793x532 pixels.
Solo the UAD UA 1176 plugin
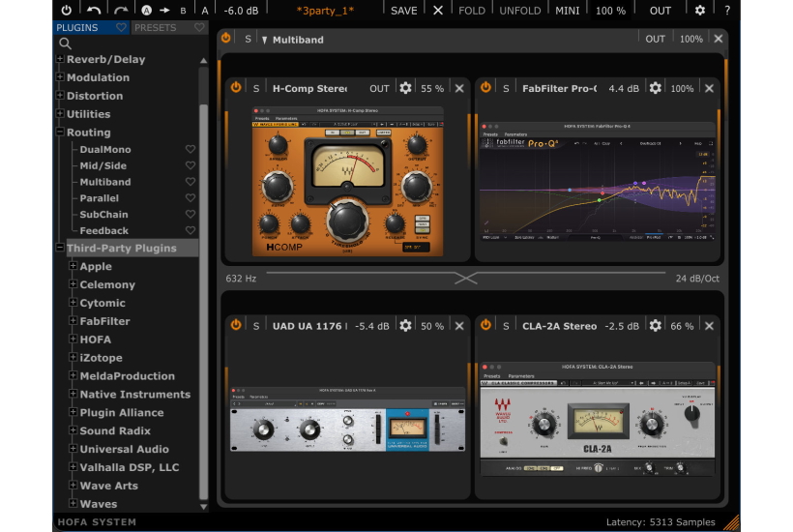pyautogui.click(x=256, y=326)
